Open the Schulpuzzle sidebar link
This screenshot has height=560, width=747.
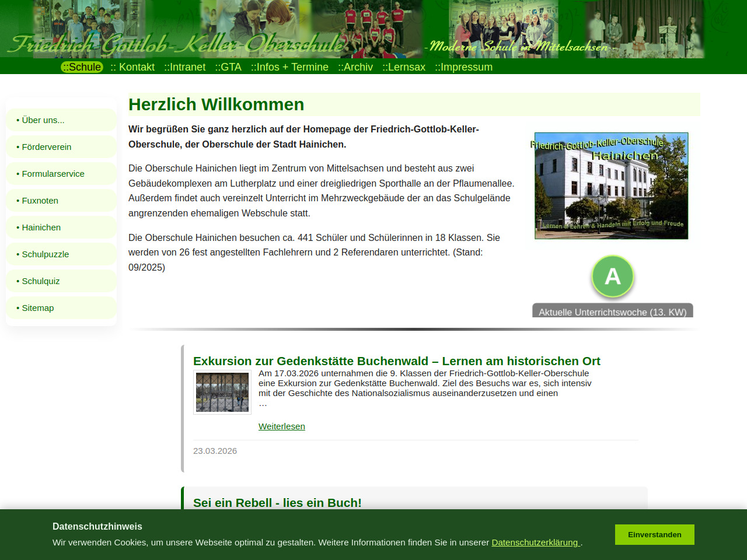point(43,254)
